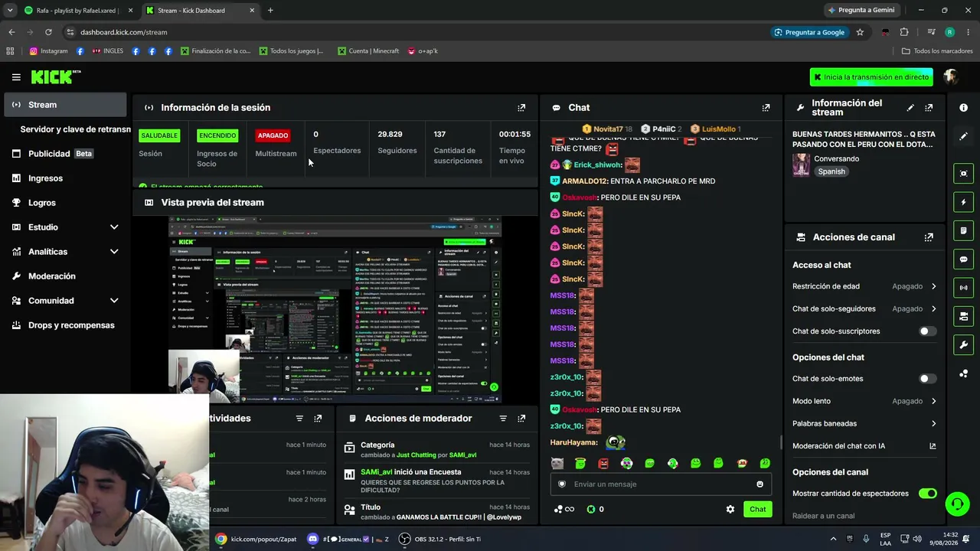Screen dimensions: 980x551
Task: Open chat settings gear
Action: pos(730,509)
